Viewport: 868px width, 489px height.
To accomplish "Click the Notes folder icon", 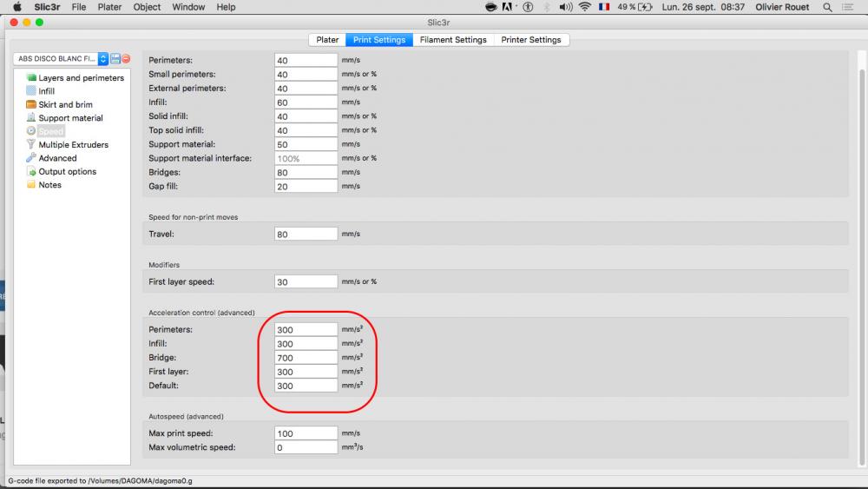I will 31,184.
